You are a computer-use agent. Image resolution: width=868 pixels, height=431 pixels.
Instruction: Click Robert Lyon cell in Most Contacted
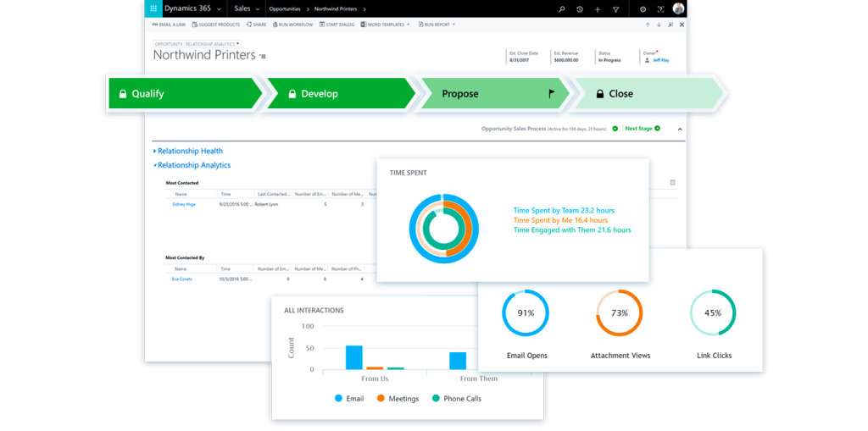266,204
